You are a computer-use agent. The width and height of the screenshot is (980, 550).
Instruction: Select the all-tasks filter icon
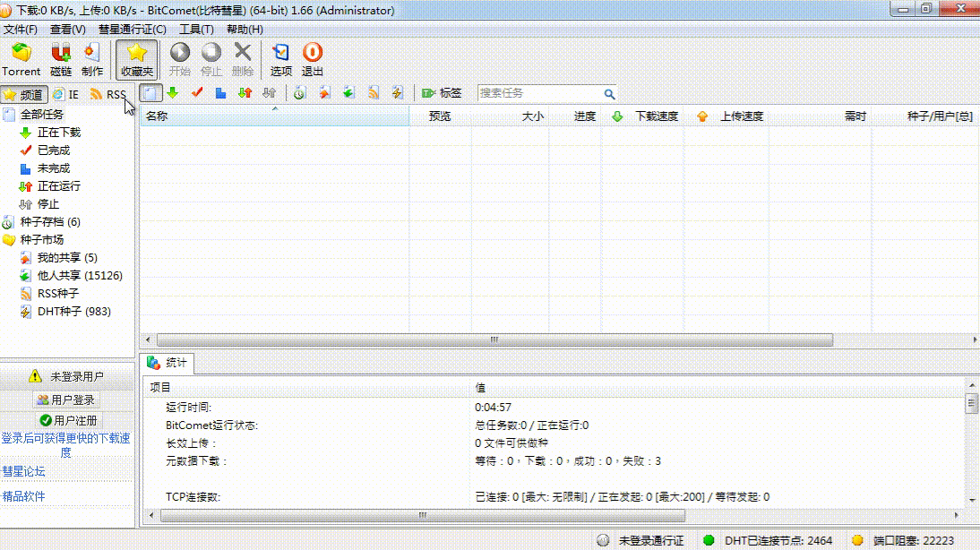click(150, 93)
